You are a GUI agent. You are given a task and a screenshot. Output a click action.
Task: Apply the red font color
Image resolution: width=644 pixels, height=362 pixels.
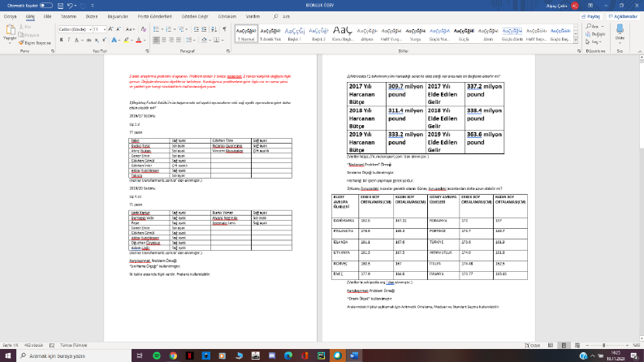[x=138, y=40]
